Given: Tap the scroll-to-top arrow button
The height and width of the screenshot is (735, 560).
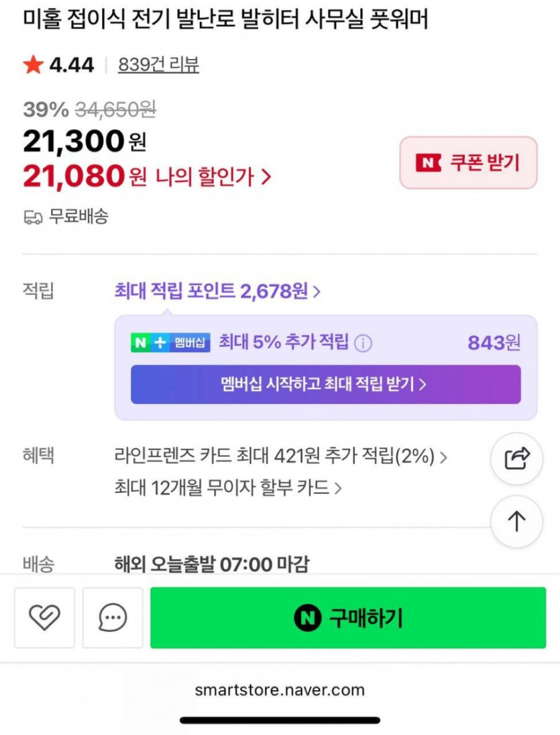Looking at the screenshot, I should pos(516,522).
